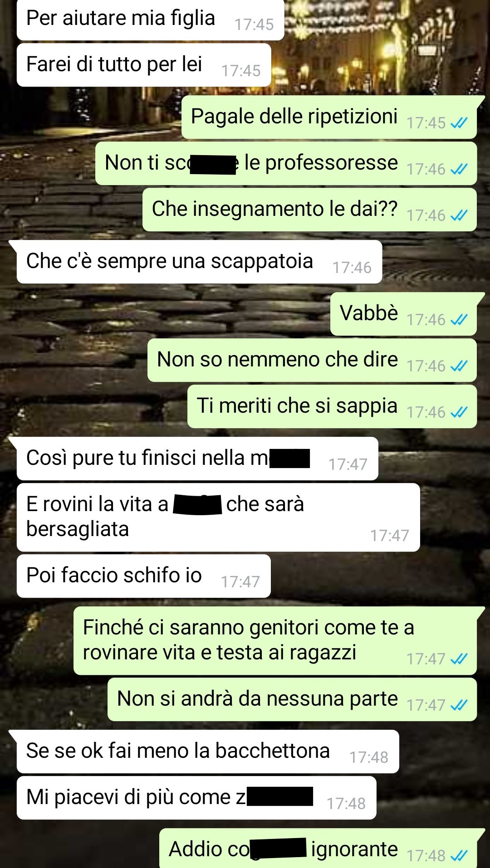This screenshot has width=490, height=868.
Task: Tap blue ticks on "Addio" message at bottom
Action: point(459,856)
